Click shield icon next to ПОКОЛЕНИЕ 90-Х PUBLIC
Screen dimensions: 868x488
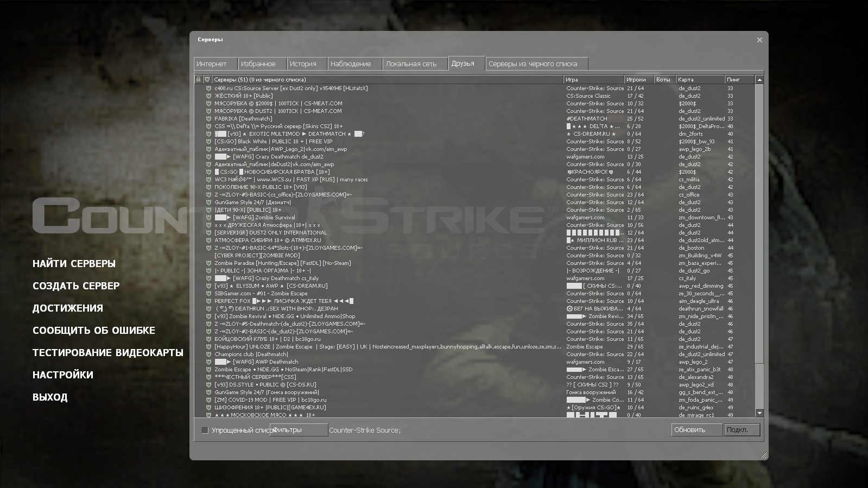208,187
